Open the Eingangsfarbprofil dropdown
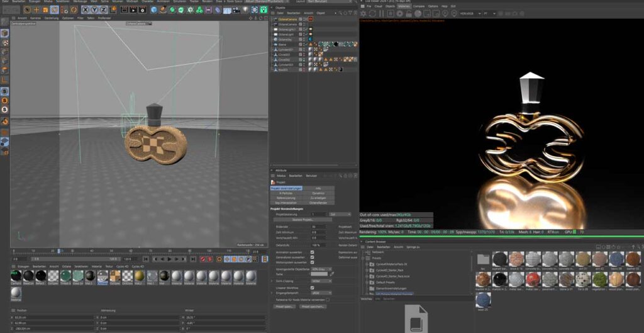Image resolution: width=644 pixels, height=333 pixels. coord(321,293)
